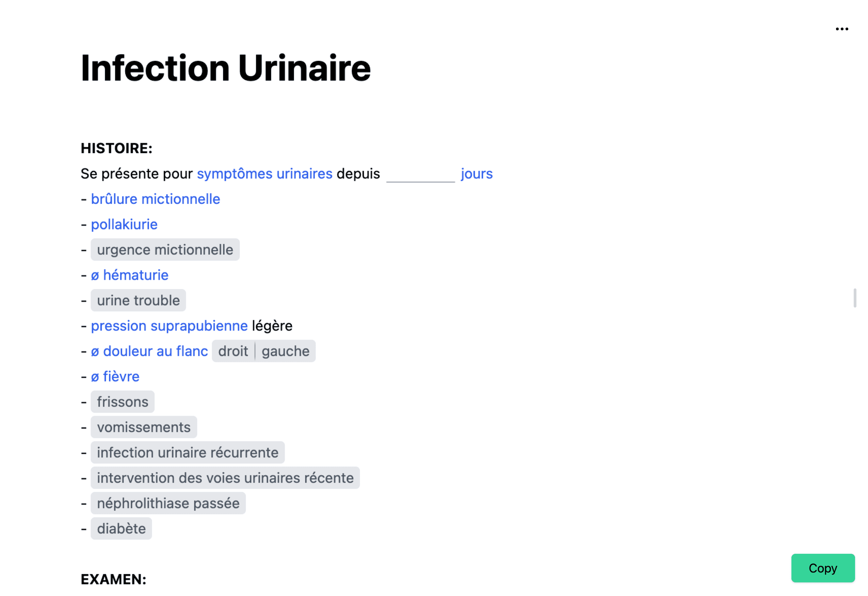The image size is (868, 596).
Task: Toggle the "néphrolithiase passée" history pill
Action: 168,503
